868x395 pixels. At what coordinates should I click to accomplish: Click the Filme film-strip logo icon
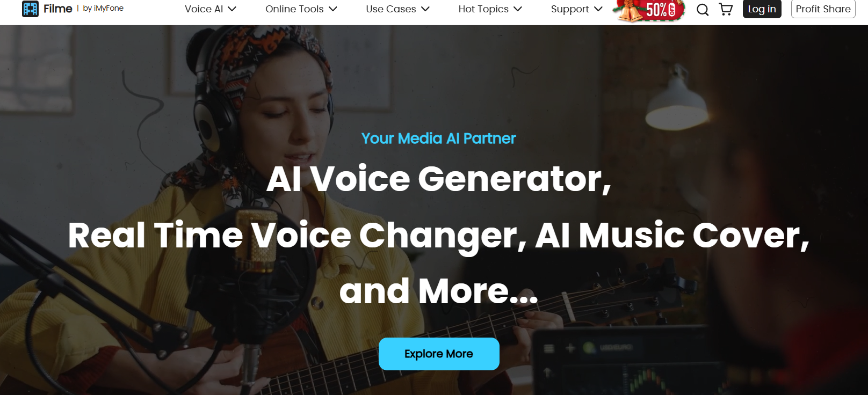coord(30,9)
